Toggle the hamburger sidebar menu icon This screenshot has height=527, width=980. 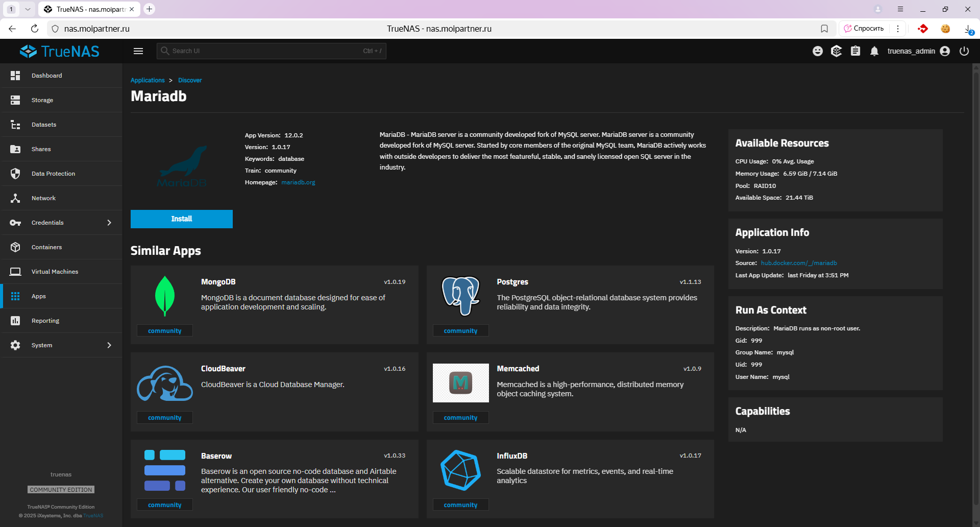tap(138, 51)
